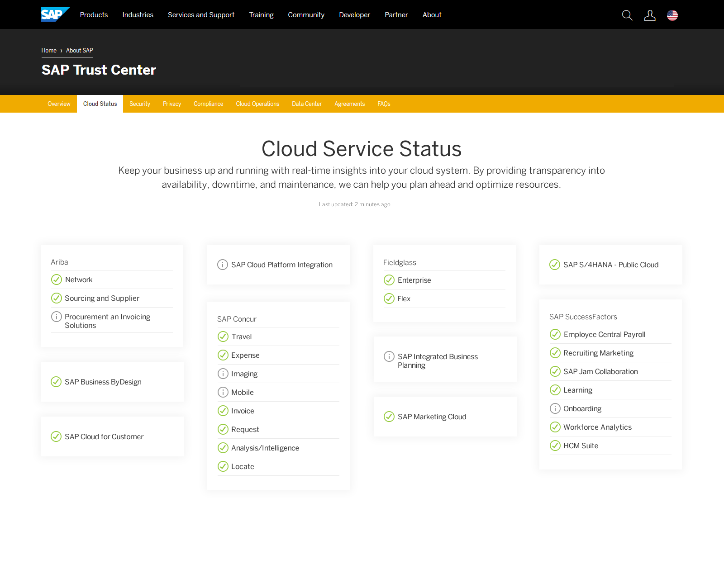Click green check icon for SAP Business ByDesign
The height and width of the screenshot is (588, 724).
click(56, 382)
